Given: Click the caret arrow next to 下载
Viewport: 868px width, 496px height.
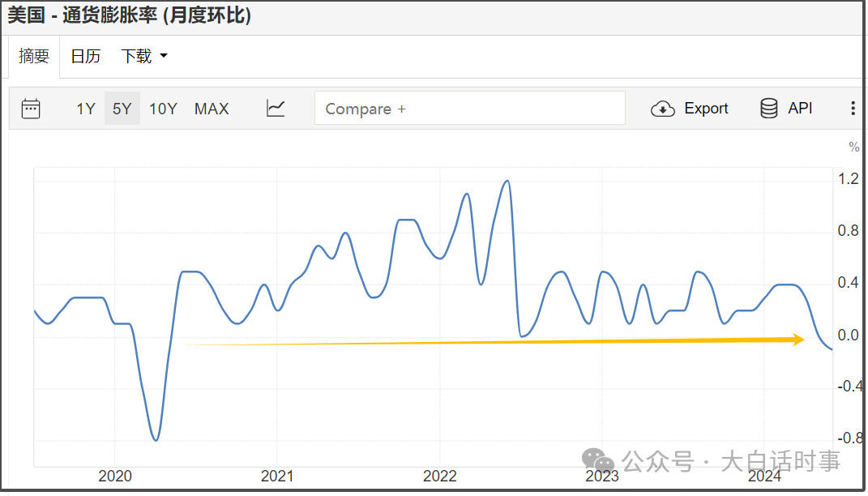Looking at the screenshot, I should point(164,56).
